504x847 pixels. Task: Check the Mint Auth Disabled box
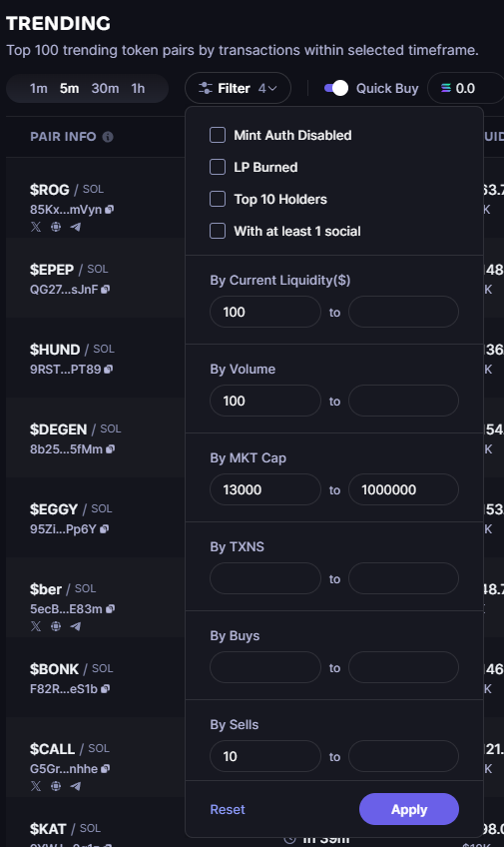pos(218,135)
